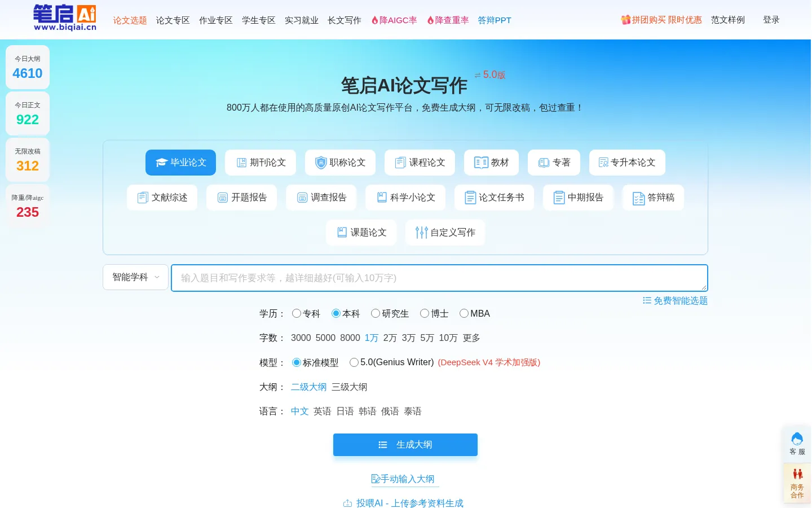The image size is (812, 508).
Task: Choose the 标准模型 radio button
Action: coord(297,362)
